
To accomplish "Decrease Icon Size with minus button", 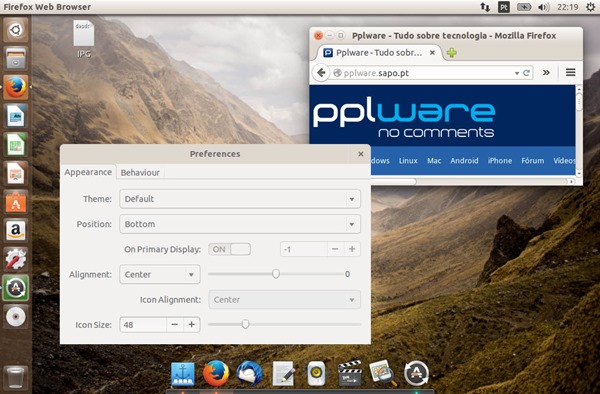I will click(174, 325).
